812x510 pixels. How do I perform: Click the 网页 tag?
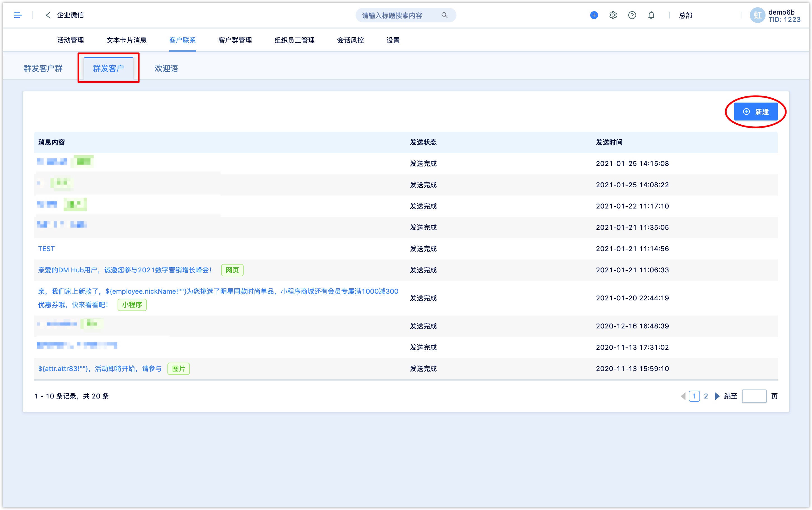coord(232,270)
